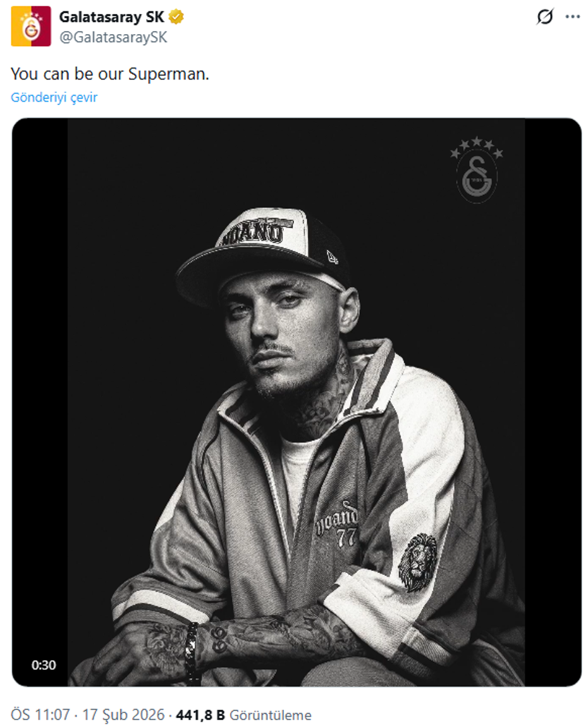This screenshot has height=725, width=588.
Task: Open the Grok explain-post icon
Action: coord(545,17)
